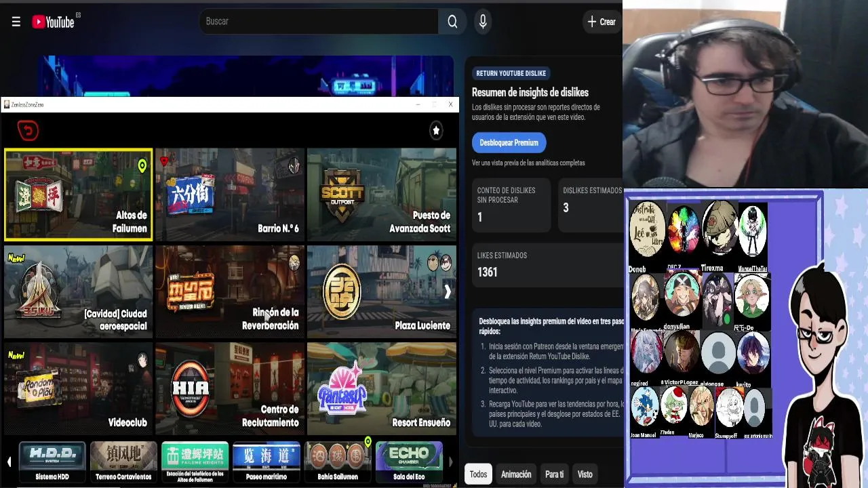This screenshot has height=488, width=868.
Task: Click the heart marker on Barrio N.° 6 card
Action: (x=163, y=161)
